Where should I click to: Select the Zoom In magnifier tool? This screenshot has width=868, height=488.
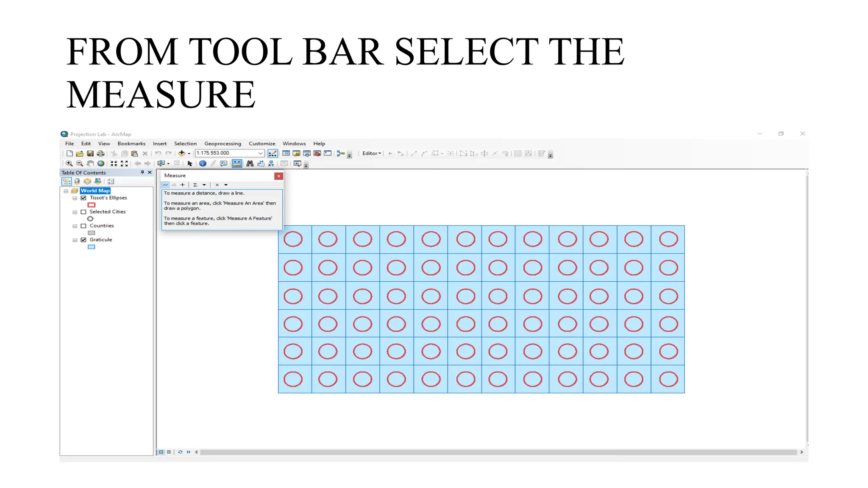69,164
